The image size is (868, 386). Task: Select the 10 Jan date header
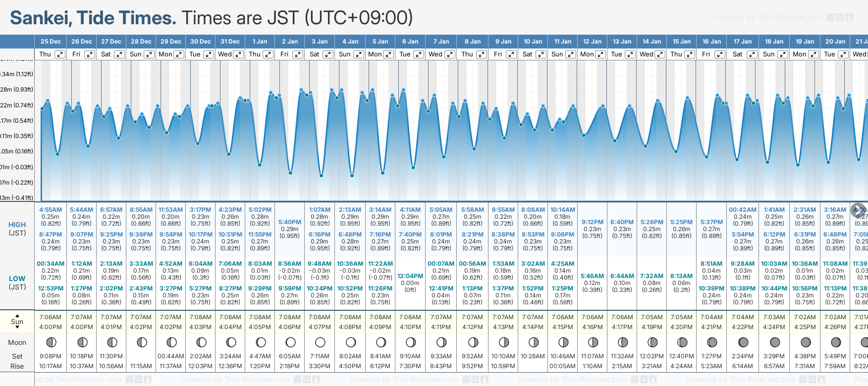tap(533, 42)
